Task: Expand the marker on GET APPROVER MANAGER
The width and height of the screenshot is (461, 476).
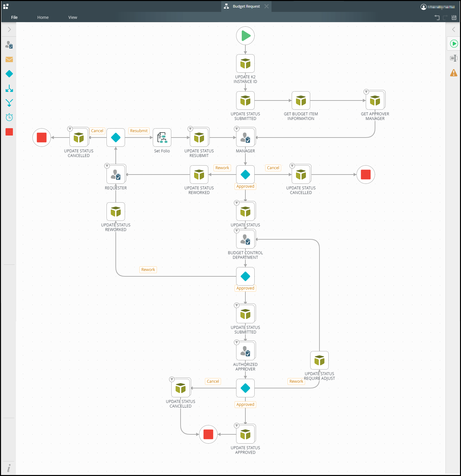Action: coord(366,92)
